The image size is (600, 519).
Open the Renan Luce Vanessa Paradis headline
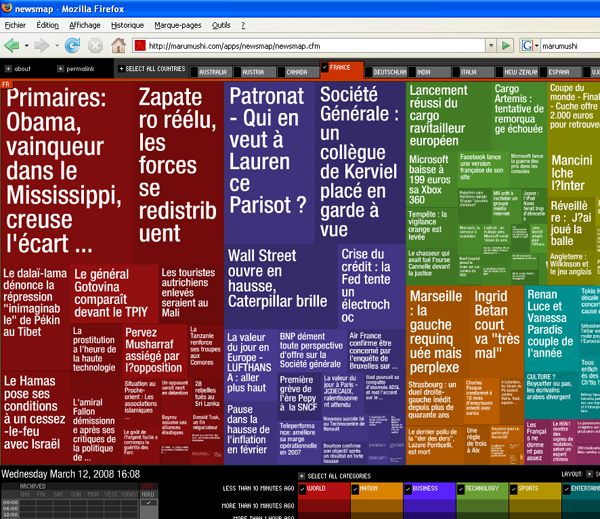tap(550, 323)
